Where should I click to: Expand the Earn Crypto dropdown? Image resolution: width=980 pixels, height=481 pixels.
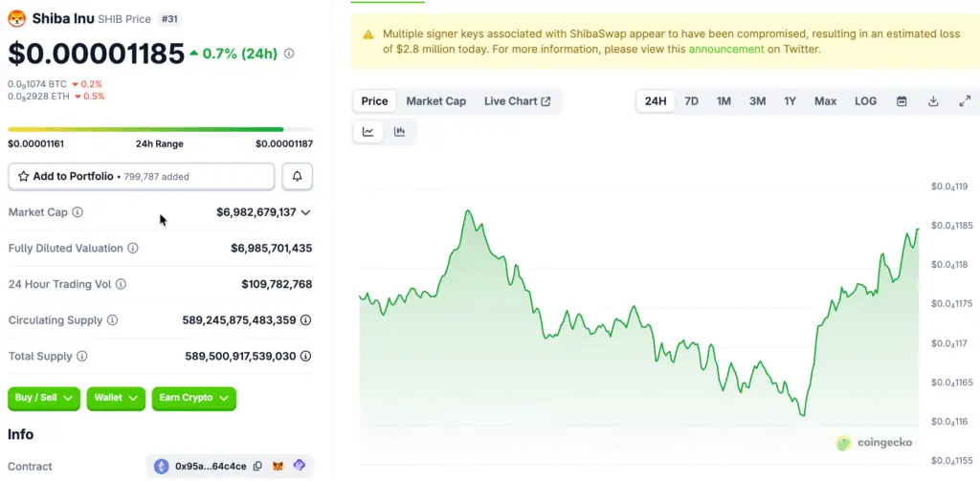coord(193,398)
